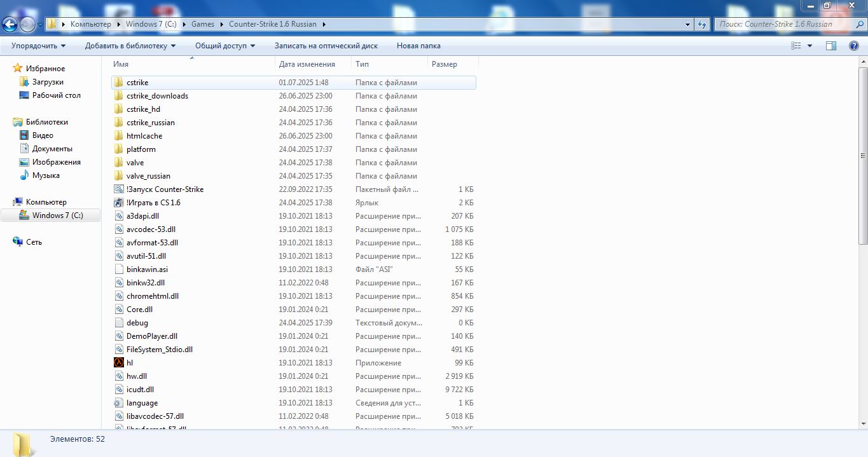Click the file list vertical scrollbar
Screen dimensions: 868x457
pos(863,154)
